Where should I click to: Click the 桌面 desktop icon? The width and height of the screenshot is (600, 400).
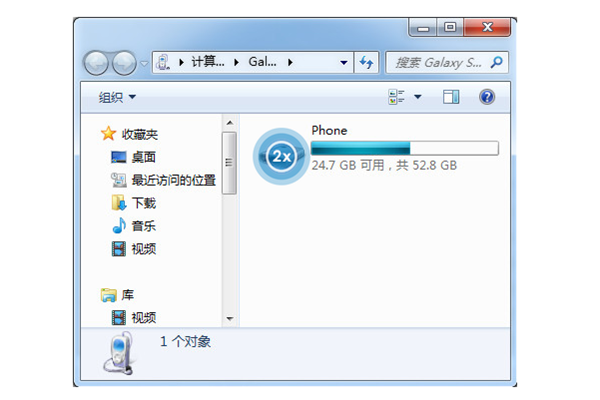coord(118,157)
